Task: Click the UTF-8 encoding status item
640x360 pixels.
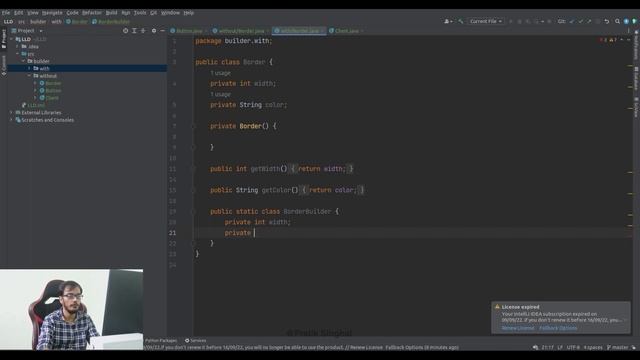Action: point(573,348)
